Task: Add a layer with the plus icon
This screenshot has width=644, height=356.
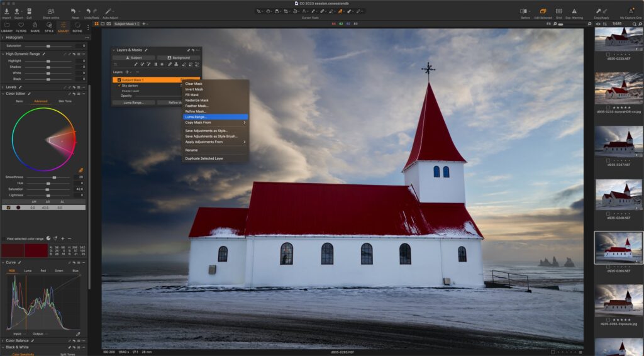Action: click(x=127, y=72)
